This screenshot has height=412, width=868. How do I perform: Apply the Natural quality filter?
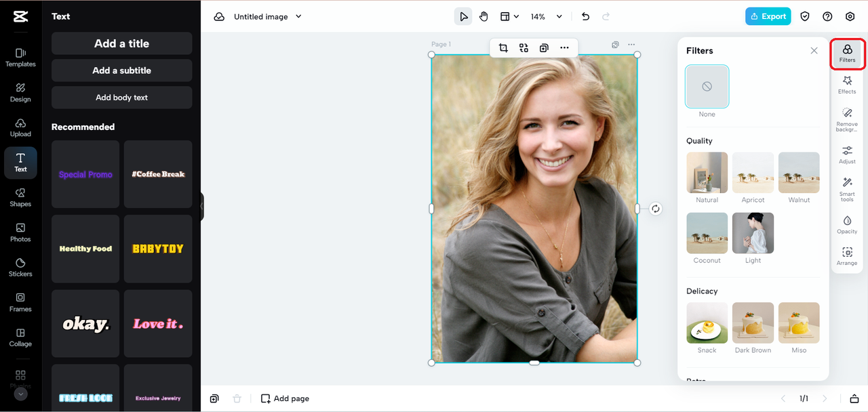click(707, 173)
